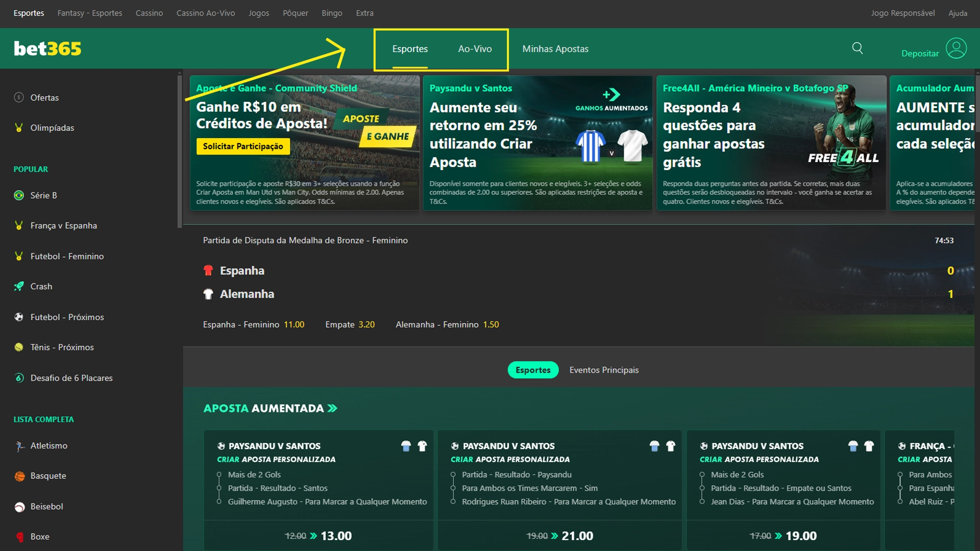Click the Ofertas coin icon in sidebar
The width and height of the screenshot is (980, 551).
click(19, 97)
